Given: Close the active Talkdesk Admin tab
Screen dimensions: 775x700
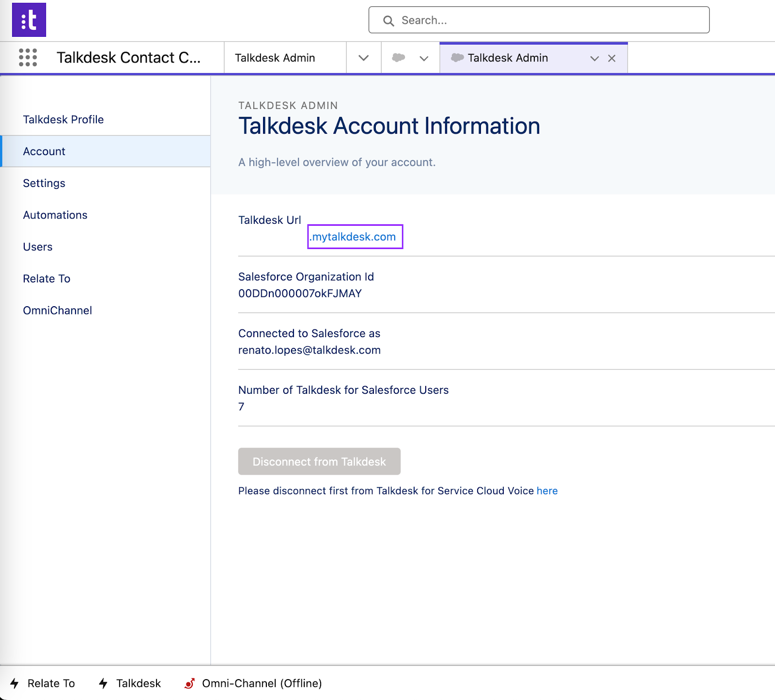Looking at the screenshot, I should pos(612,58).
